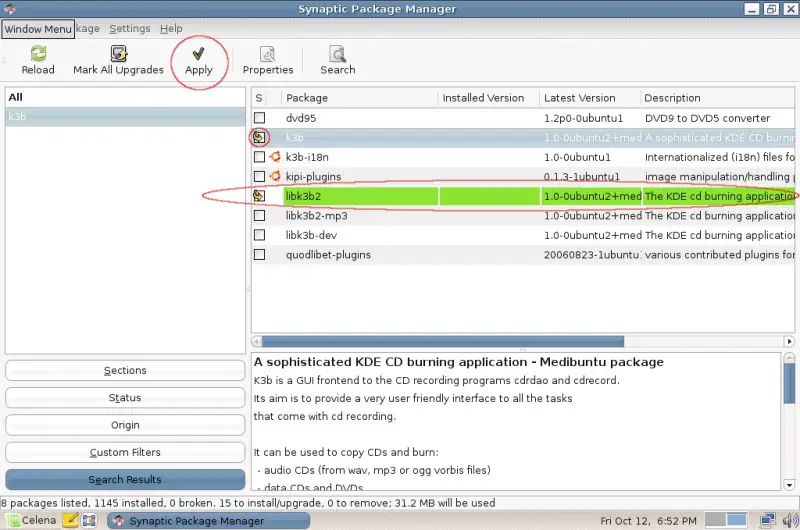This screenshot has height=530, width=800.
Task: Click the workspace switcher in the taskbar
Action: coord(726,520)
